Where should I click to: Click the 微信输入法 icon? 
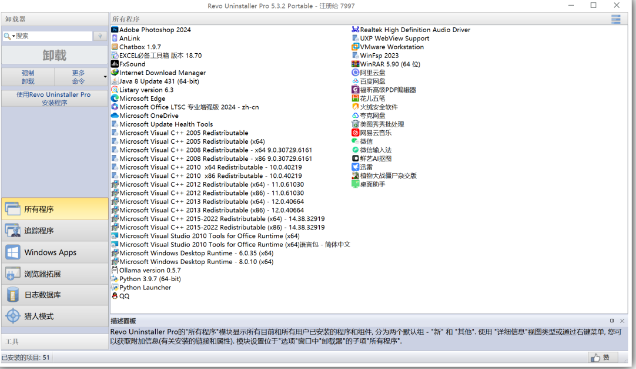pos(355,150)
